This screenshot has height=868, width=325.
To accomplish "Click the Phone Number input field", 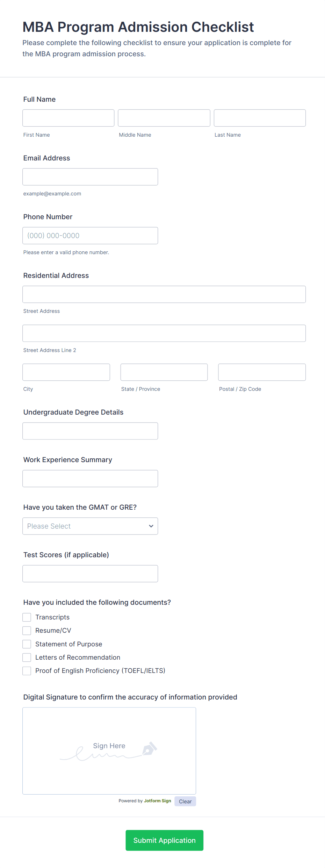I will (x=90, y=235).
